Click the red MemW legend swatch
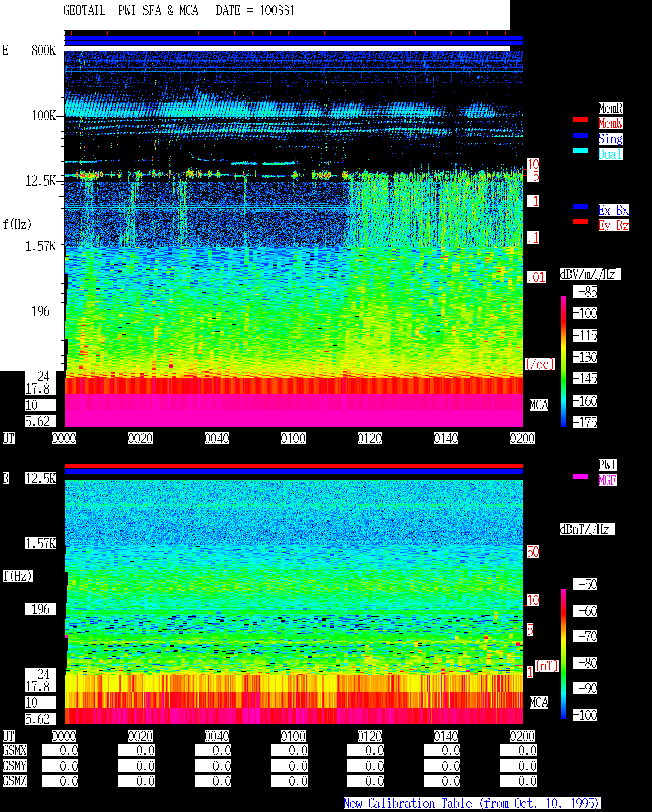Screen dimensions: 652x812 pos(581,120)
